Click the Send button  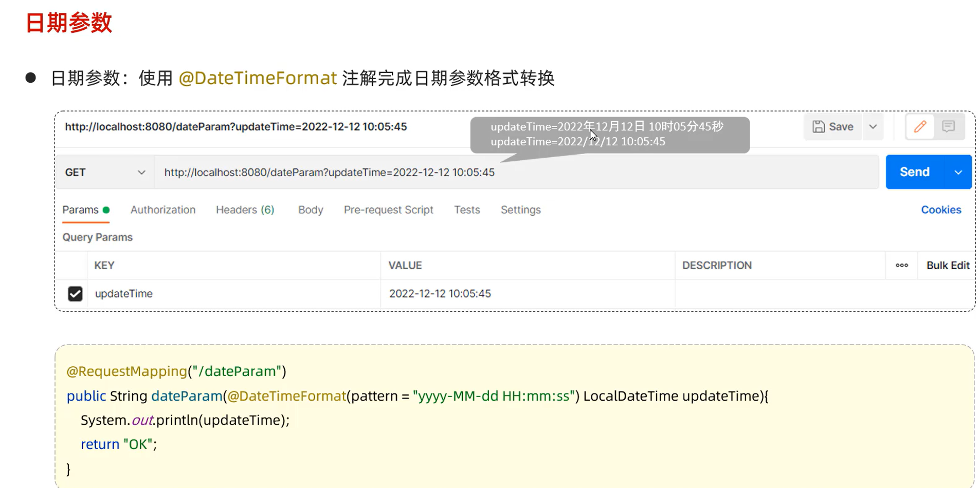tap(914, 172)
